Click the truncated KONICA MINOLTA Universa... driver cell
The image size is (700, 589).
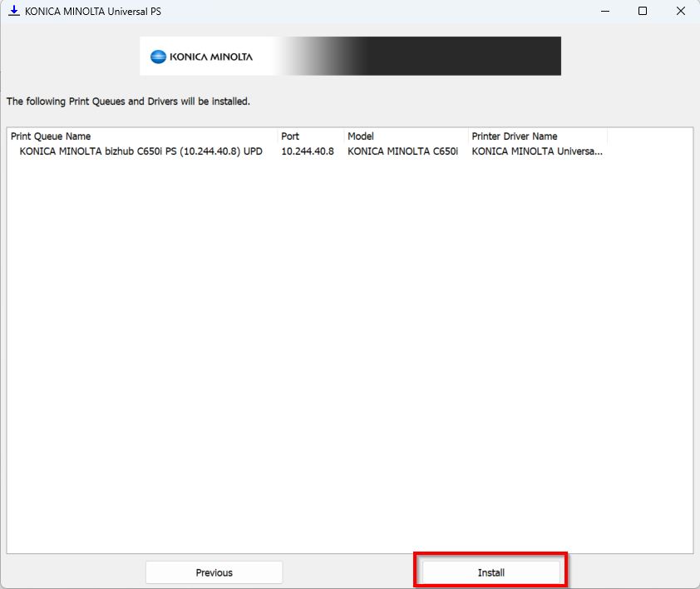click(x=536, y=151)
